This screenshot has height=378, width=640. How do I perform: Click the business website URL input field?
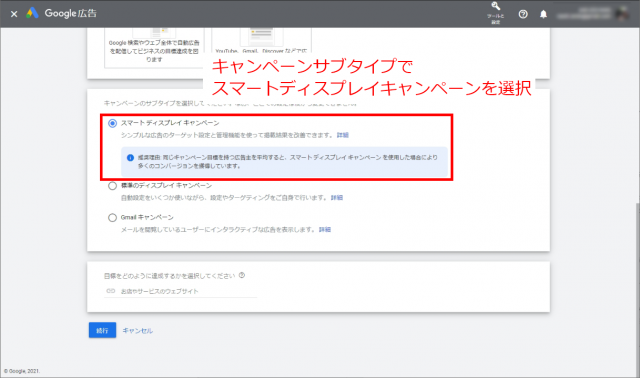click(180, 291)
